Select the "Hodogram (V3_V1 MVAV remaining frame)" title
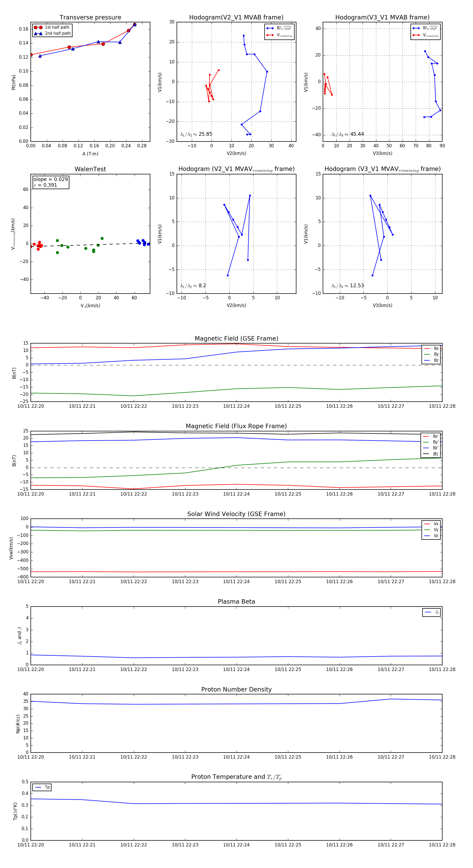The width and height of the screenshot is (473, 868). click(x=382, y=169)
